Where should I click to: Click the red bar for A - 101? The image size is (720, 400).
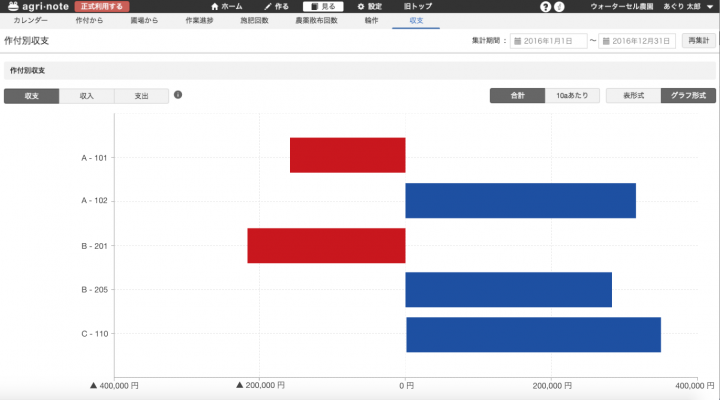pyautogui.click(x=348, y=155)
